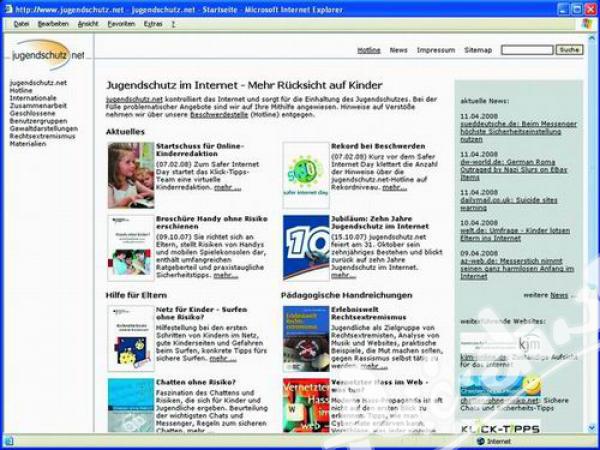Open the Impressum link
The width and height of the screenshot is (600, 450).
click(436, 50)
